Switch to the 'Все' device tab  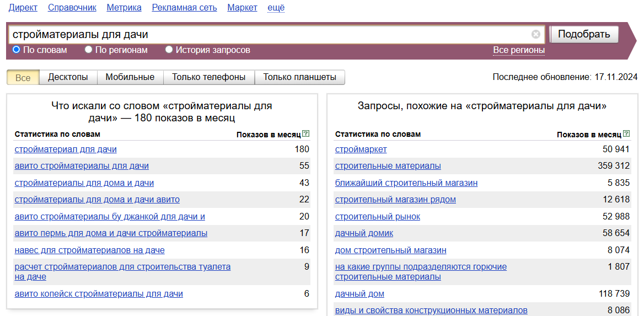coord(23,77)
